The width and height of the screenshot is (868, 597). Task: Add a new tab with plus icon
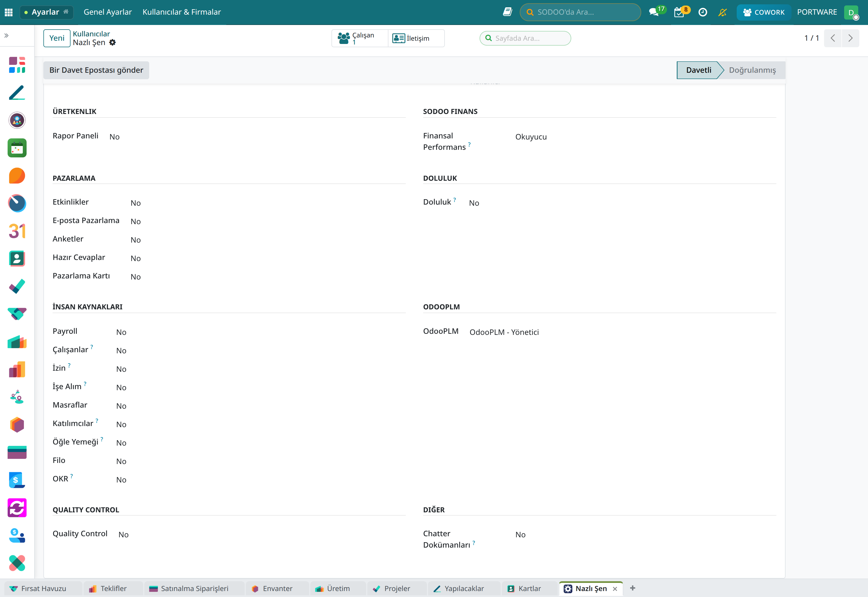pos(633,588)
